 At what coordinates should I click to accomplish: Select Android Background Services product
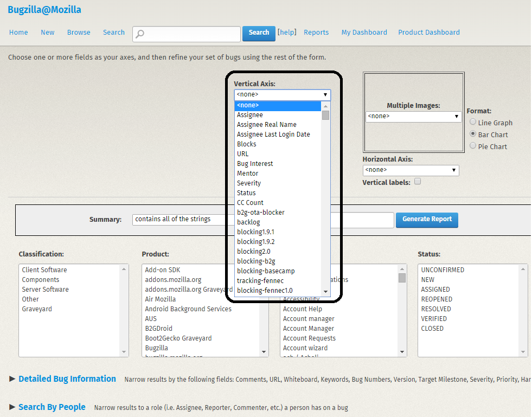point(202,309)
